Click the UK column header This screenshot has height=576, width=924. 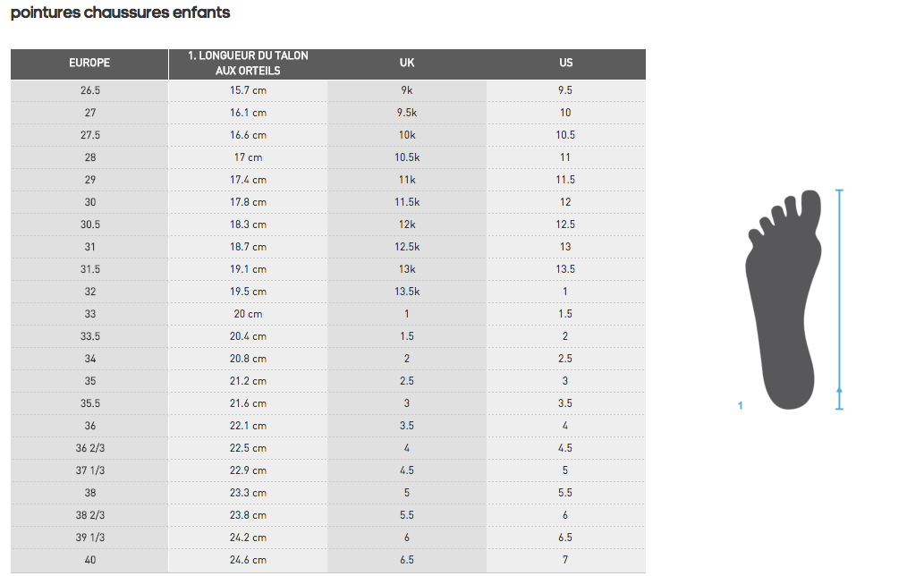point(407,63)
